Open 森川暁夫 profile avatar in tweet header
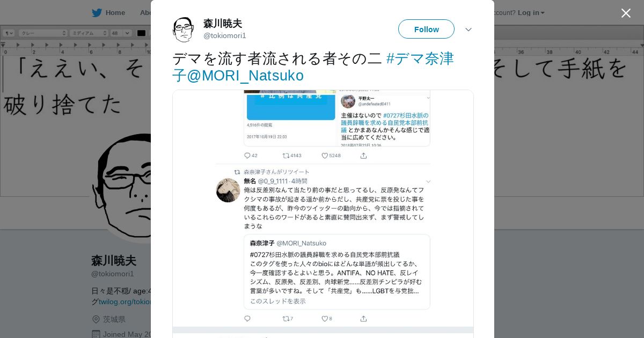 click(x=183, y=29)
